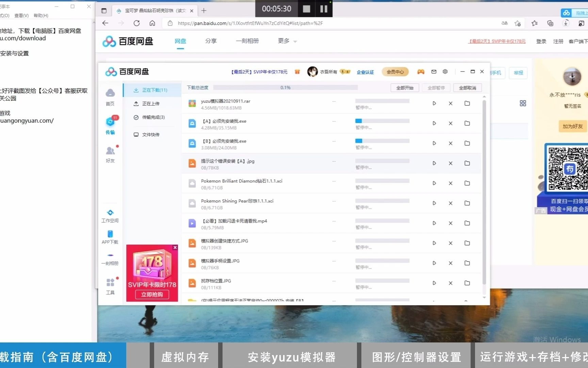Open browser downloads icon
This screenshot has width=588, height=368.
[566, 23]
